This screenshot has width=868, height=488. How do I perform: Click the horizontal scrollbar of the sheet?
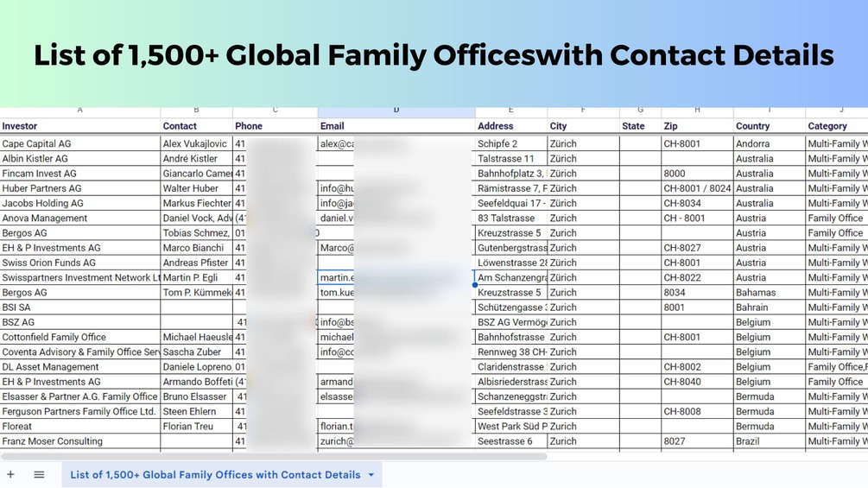pyautogui.click(x=274, y=456)
